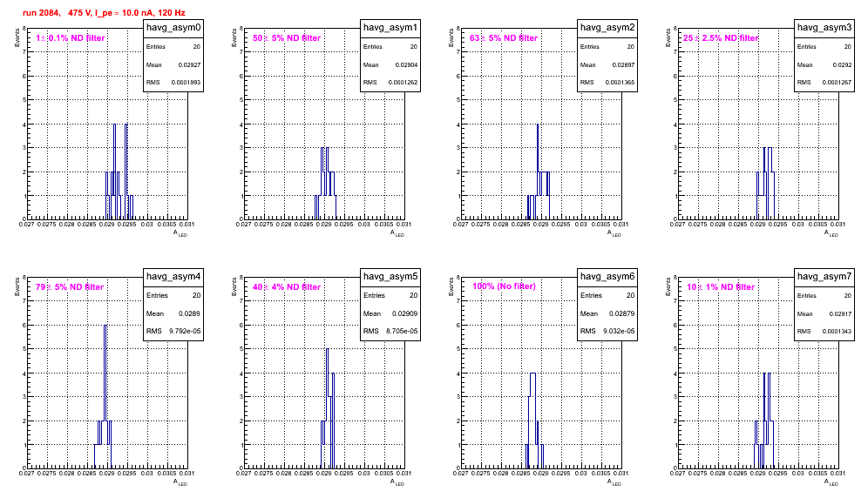Image resolution: width=868 pixels, height=498 pixels.
Task: Click the histogram bars in havg_asym6 plot
Action: (534, 421)
